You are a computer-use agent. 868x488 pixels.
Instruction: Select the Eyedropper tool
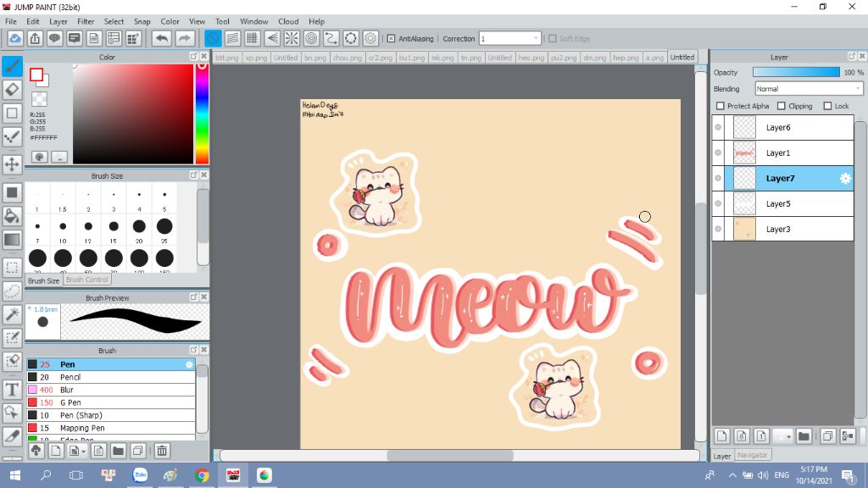pyautogui.click(x=12, y=436)
